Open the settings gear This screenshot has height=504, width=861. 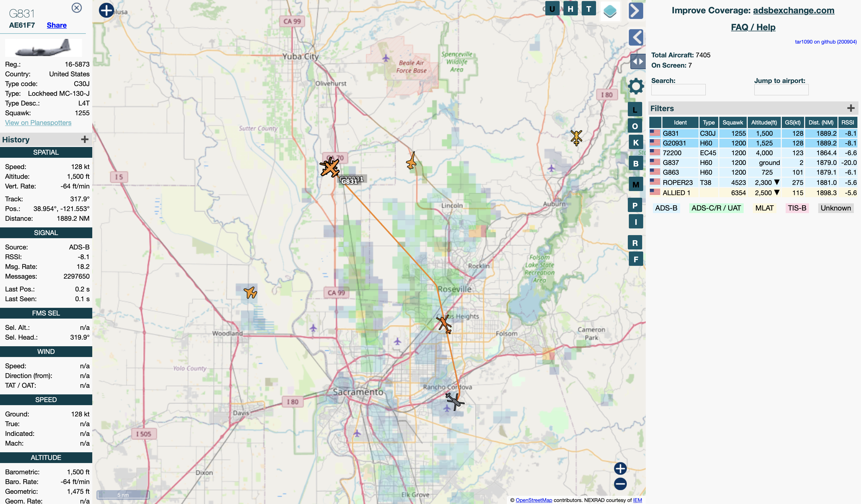(636, 86)
